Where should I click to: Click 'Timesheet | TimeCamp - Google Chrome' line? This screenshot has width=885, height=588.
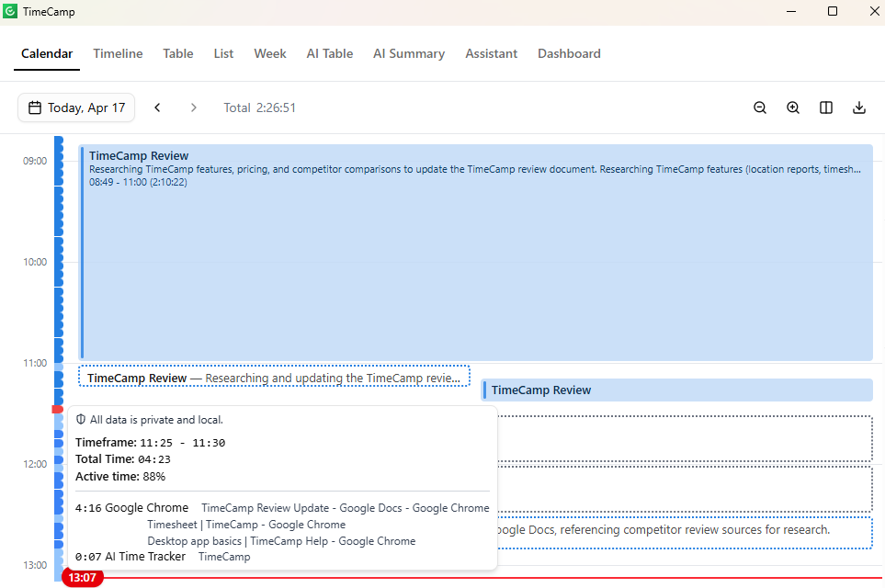point(246,525)
